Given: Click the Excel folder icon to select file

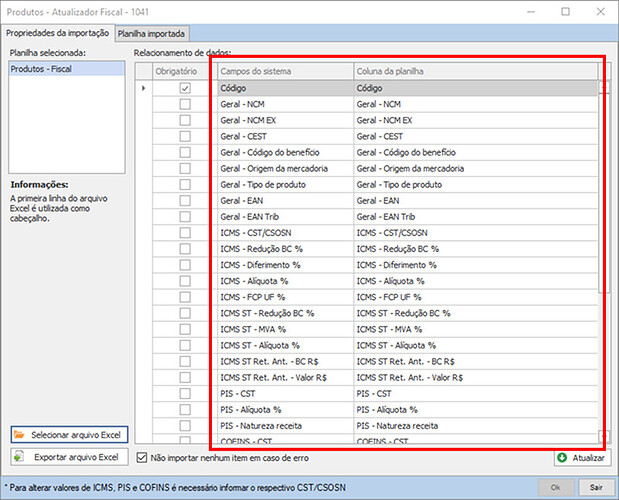Looking at the screenshot, I should coord(21,435).
